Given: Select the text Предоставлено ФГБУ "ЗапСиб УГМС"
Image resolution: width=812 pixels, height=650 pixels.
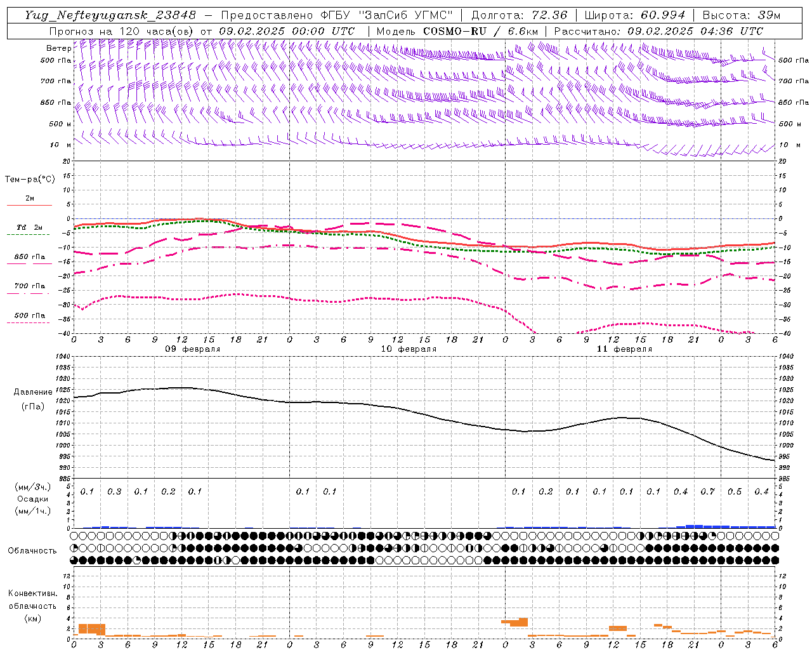Looking at the screenshot, I should [x=337, y=15].
